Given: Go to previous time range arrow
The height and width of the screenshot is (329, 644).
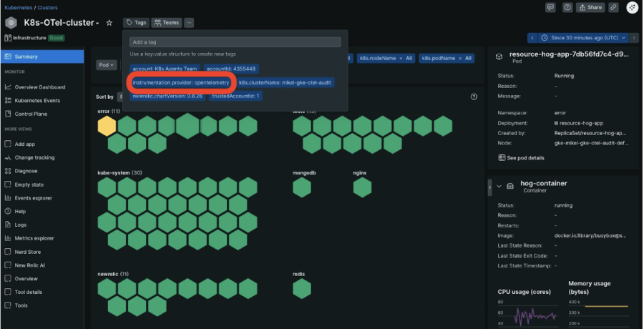Looking at the screenshot, I should click(x=532, y=38).
